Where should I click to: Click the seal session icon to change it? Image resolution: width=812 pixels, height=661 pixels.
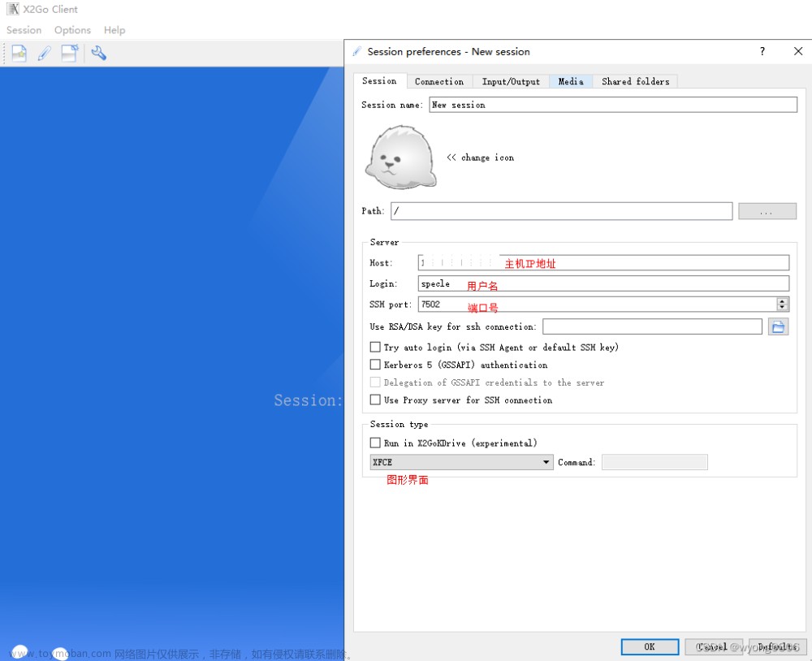[x=400, y=157]
